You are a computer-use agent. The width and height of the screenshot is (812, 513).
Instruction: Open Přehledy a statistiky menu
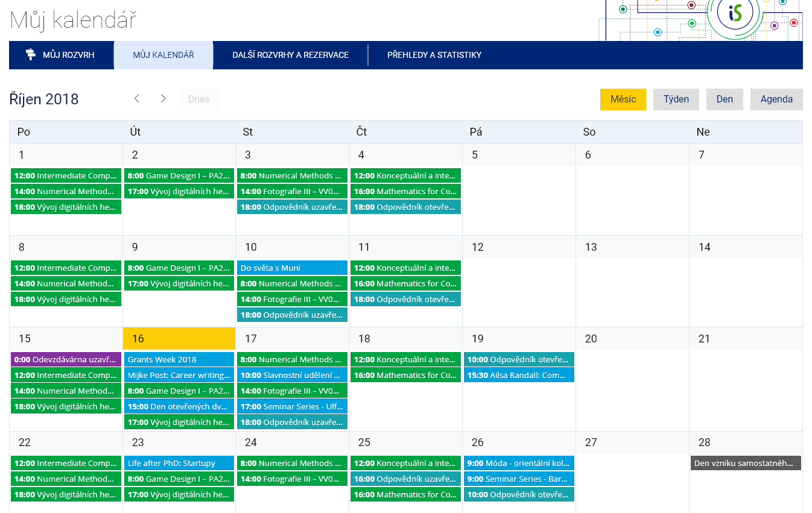point(434,55)
